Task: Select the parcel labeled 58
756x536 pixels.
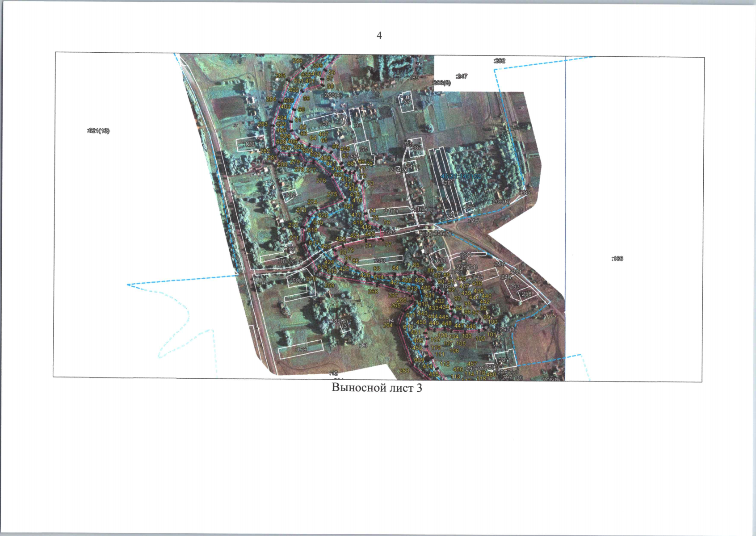Action: [x=325, y=123]
